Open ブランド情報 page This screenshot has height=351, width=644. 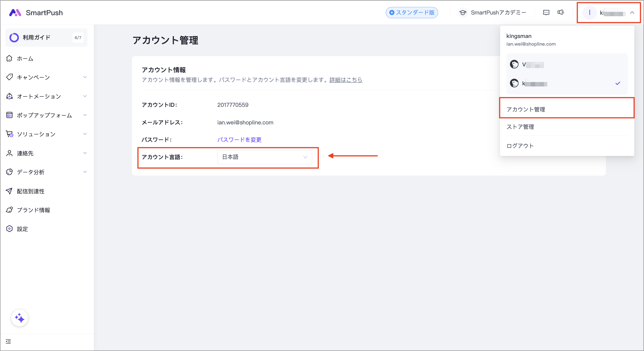[x=33, y=210]
